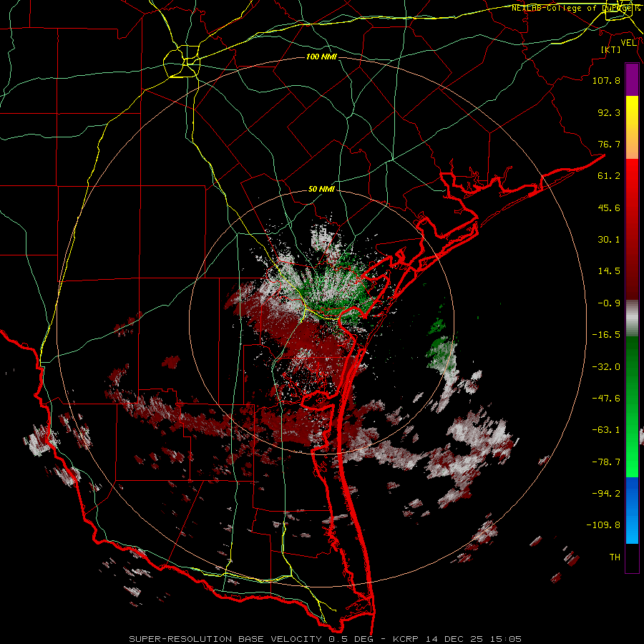Select the -47.6 velocity scale value
This screenshot has width=644, height=644.
606,399
